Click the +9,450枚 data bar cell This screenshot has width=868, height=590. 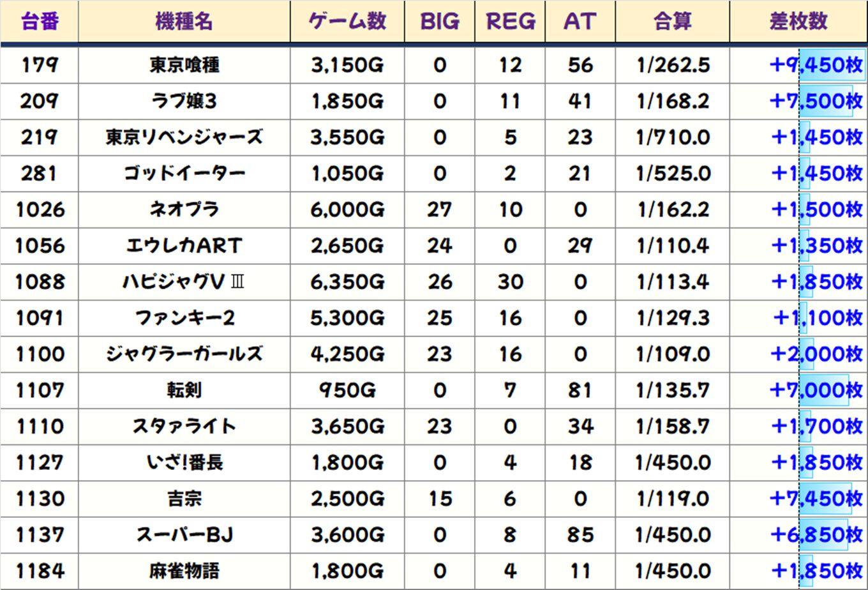[817, 64]
